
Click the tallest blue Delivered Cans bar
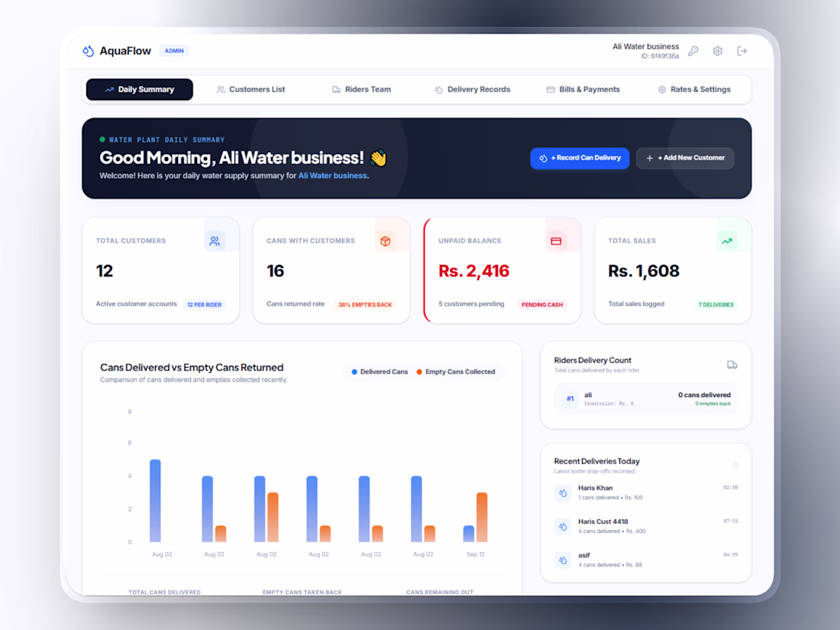pos(155,500)
